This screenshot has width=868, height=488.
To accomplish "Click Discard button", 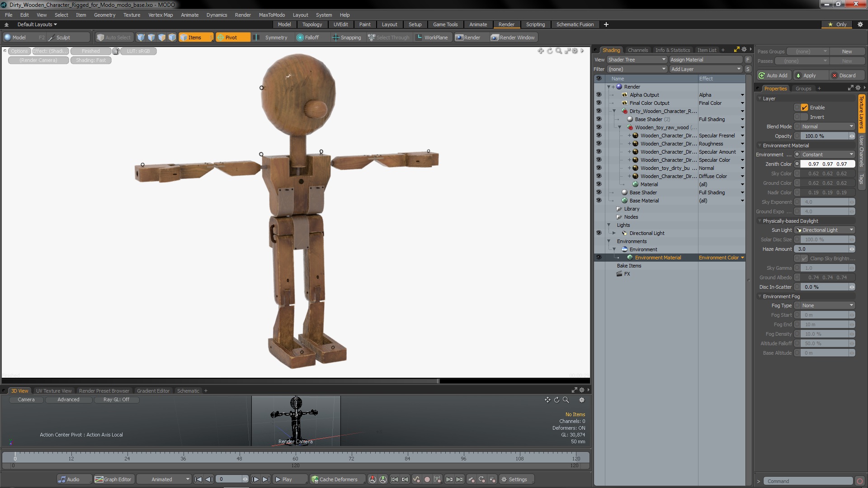I will [847, 75].
